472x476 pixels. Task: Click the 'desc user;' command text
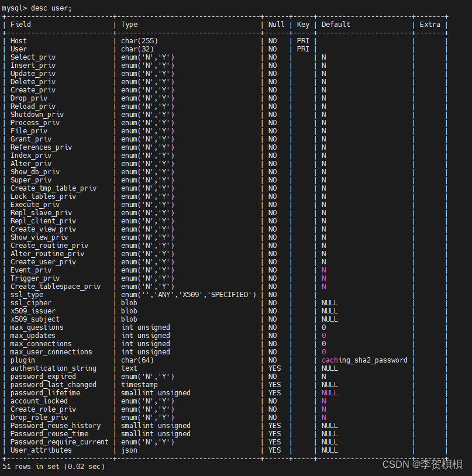pyautogui.click(x=51, y=8)
